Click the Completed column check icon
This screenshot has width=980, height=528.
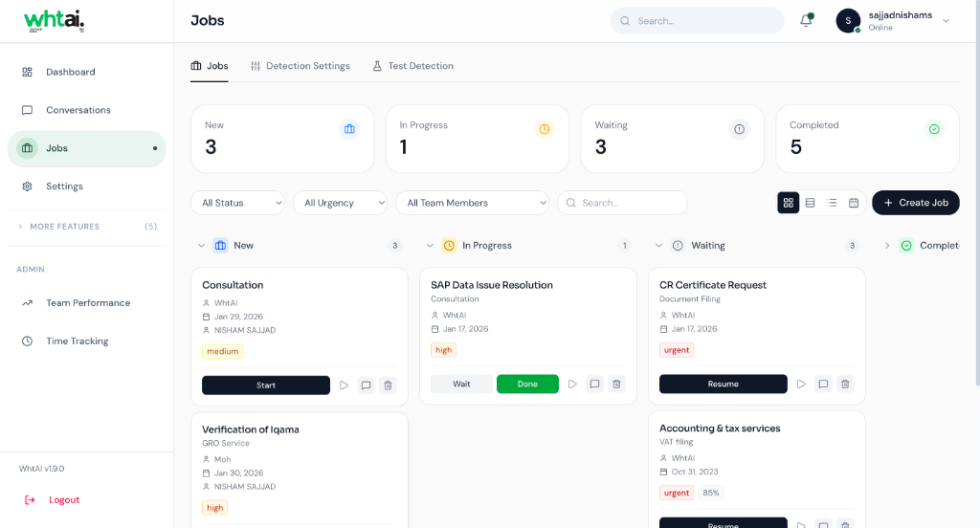click(907, 246)
